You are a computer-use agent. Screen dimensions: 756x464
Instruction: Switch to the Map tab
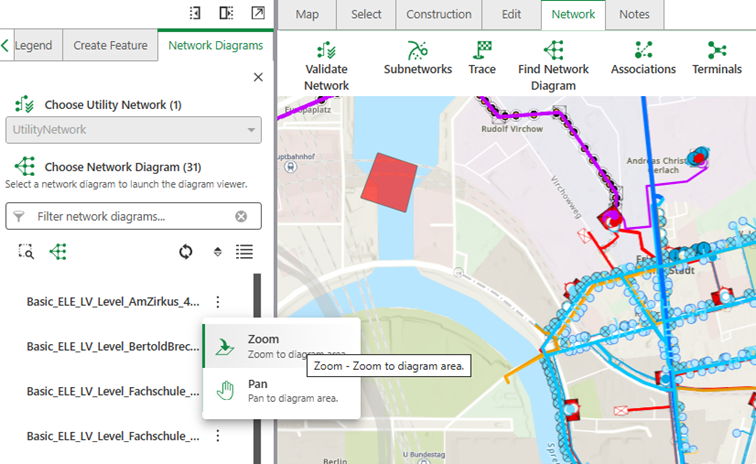[x=307, y=14]
